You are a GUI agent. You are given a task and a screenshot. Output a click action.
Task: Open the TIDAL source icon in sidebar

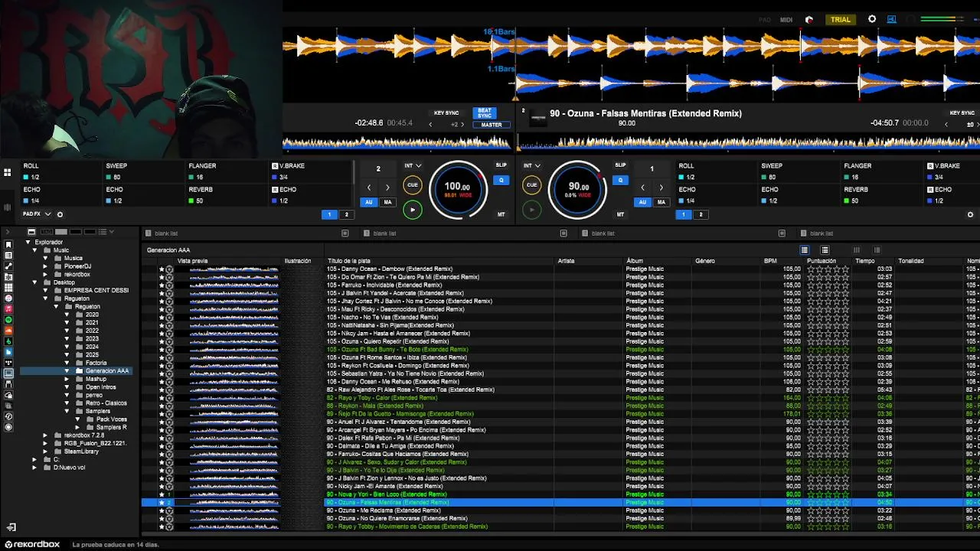click(x=8, y=363)
